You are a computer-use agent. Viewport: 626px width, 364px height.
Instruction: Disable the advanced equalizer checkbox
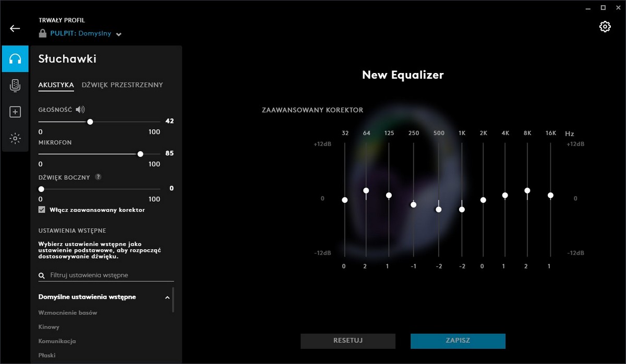[x=42, y=210]
